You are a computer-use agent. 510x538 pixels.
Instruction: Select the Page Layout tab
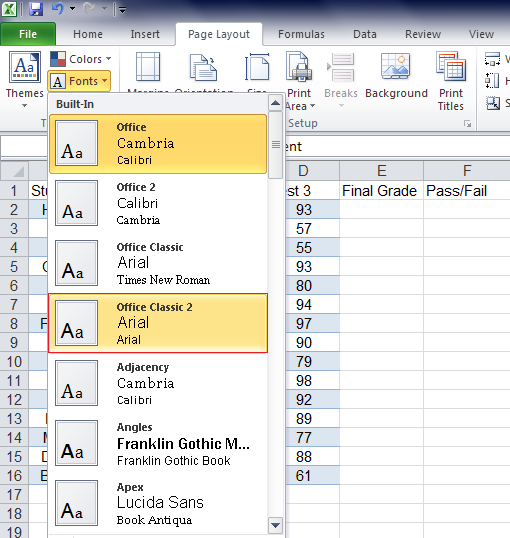(219, 34)
